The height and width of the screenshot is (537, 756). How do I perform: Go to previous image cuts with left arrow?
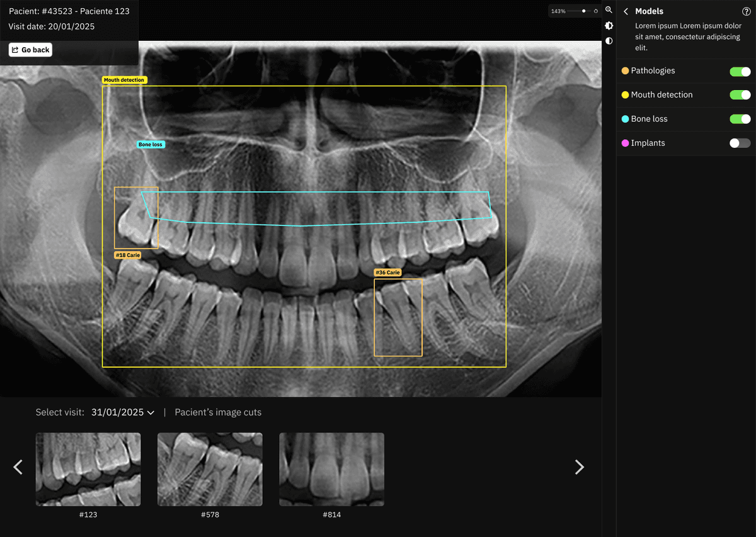pos(18,466)
